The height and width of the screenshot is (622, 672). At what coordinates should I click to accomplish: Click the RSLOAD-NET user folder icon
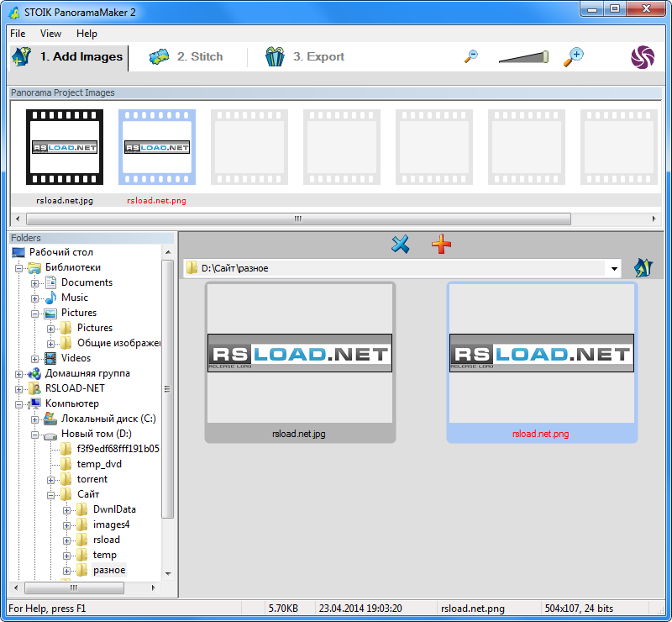pyautogui.click(x=34, y=388)
